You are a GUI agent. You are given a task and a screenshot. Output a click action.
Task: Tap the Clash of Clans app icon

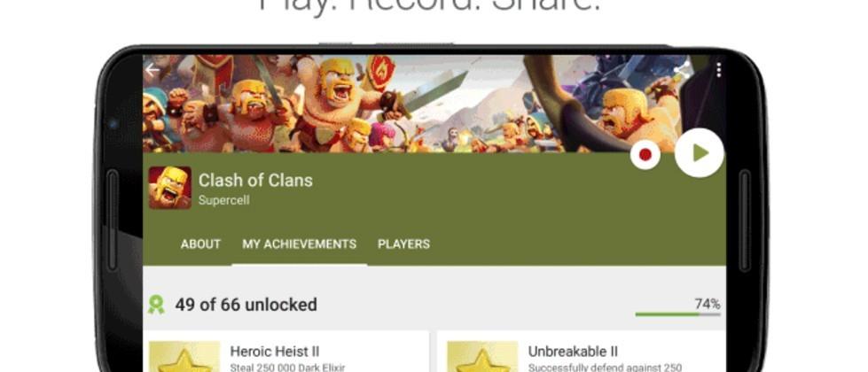click(170, 188)
